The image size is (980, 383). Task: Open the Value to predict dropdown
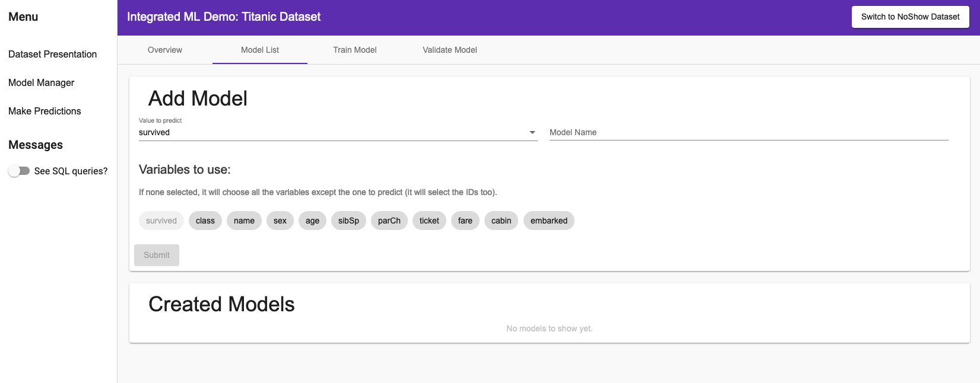pos(338,132)
